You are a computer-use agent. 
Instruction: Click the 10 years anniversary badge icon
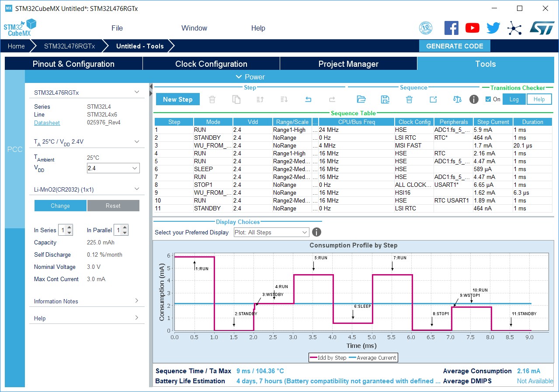point(426,28)
